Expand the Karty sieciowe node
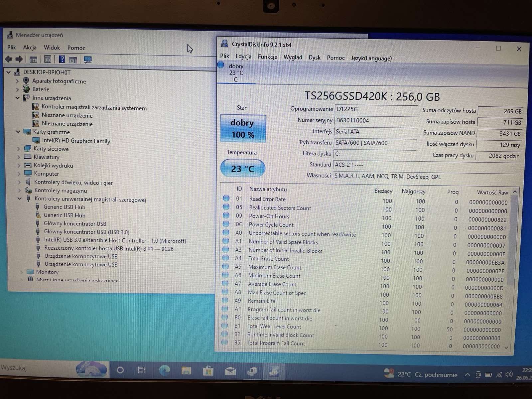532x399 pixels. (x=19, y=149)
